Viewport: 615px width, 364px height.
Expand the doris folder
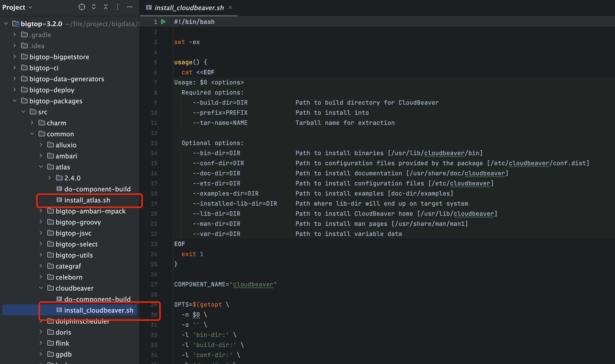point(41,332)
